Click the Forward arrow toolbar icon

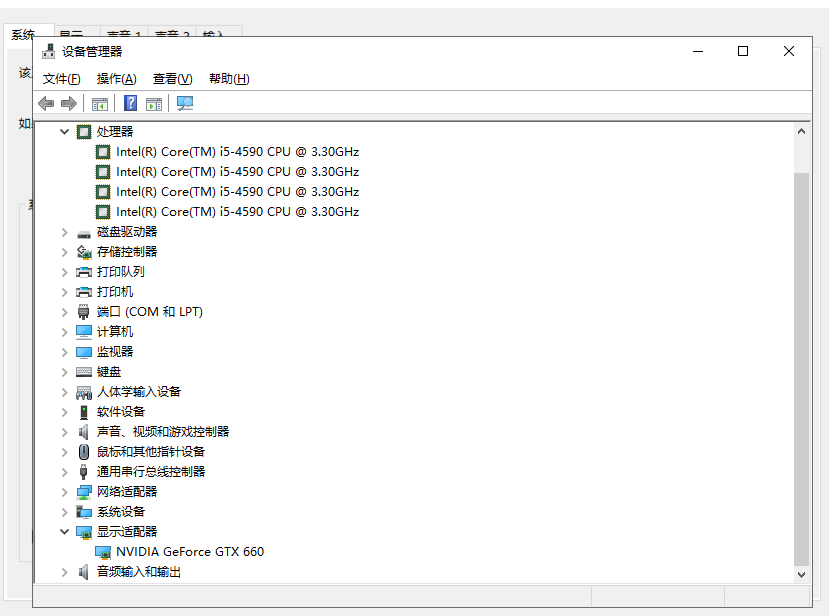coord(69,103)
